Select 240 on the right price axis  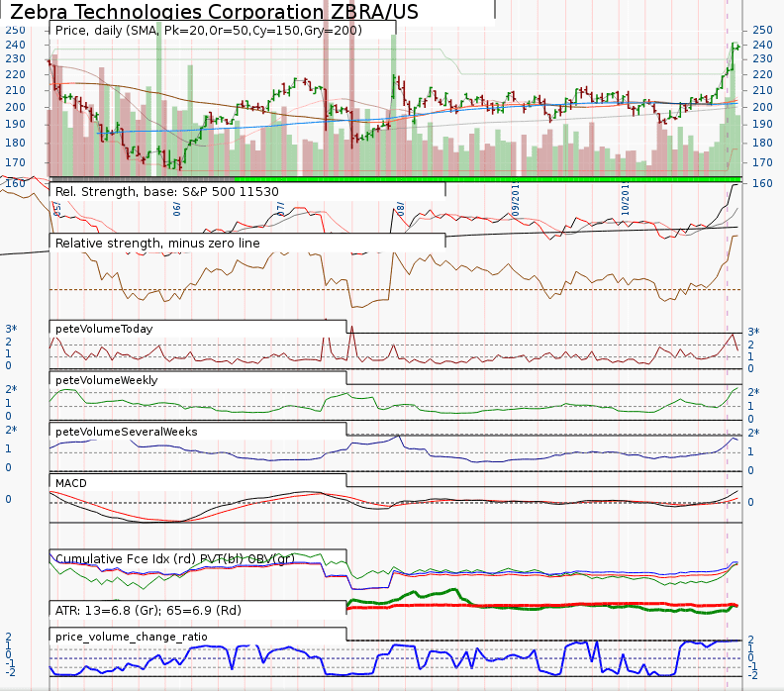(x=762, y=45)
